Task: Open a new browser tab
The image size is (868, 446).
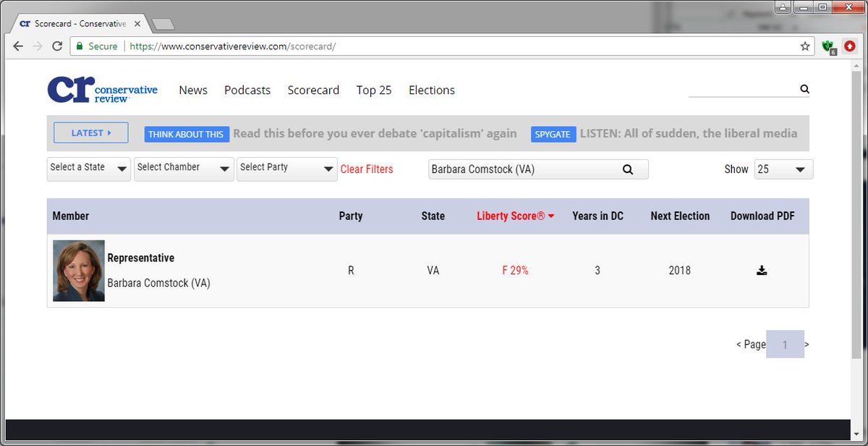Action: coord(163,24)
